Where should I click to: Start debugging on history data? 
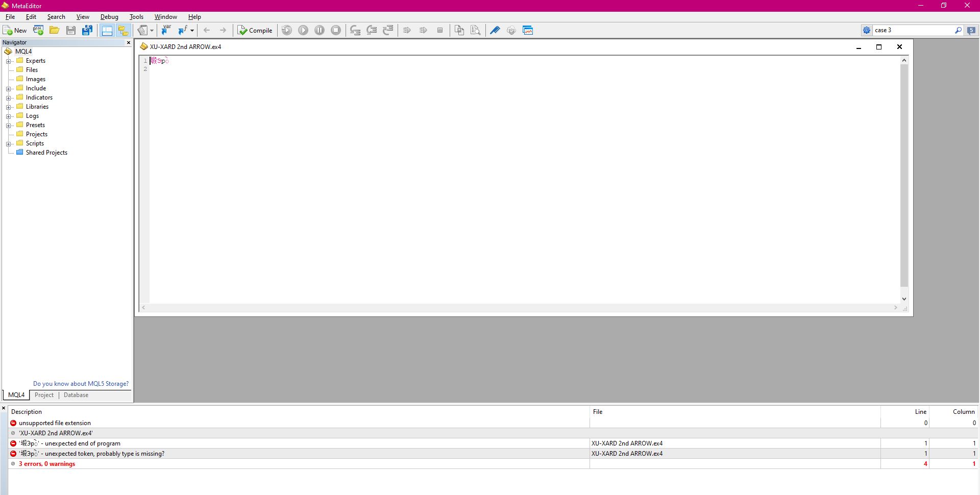click(287, 31)
